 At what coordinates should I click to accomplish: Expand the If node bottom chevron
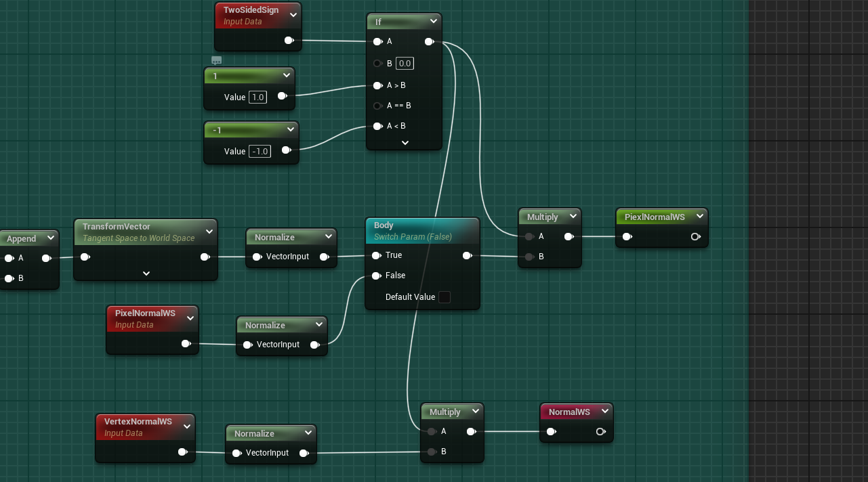[405, 143]
